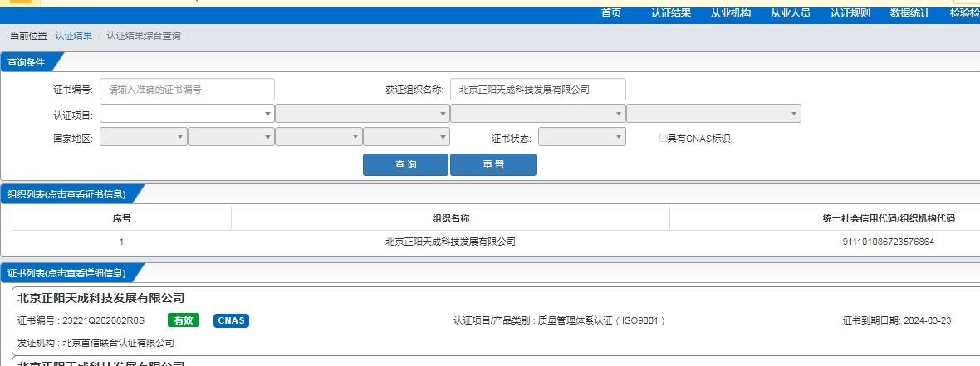Image resolution: width=980 pixels, height=366 pixels.
Task: Click row number 1 in organization list
Action: [x=121, y=242]
